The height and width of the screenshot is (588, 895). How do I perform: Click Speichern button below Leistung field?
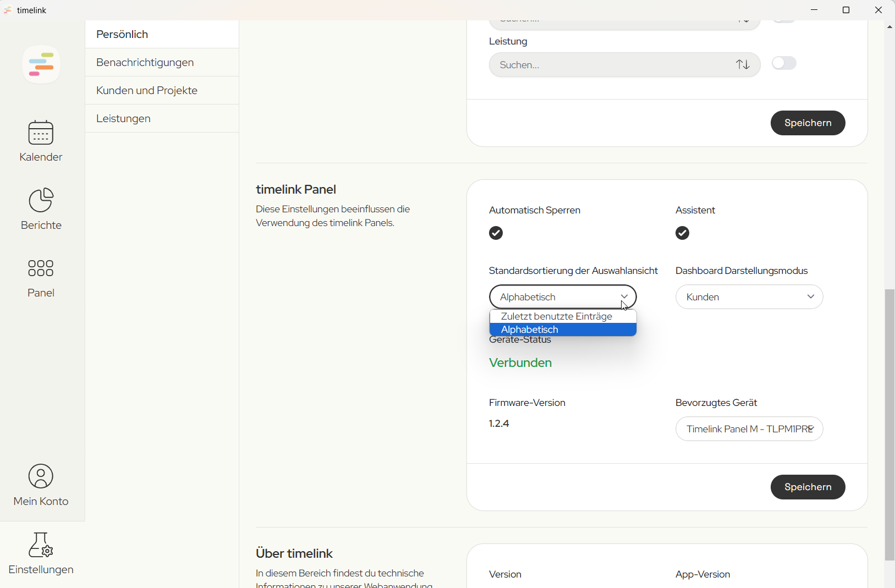(808, 123)
